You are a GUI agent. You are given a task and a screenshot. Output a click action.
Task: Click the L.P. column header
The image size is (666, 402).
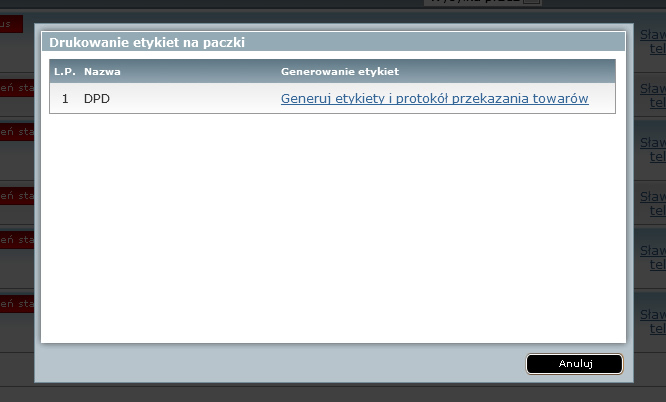pyautogui.click(x=65, y=71)
